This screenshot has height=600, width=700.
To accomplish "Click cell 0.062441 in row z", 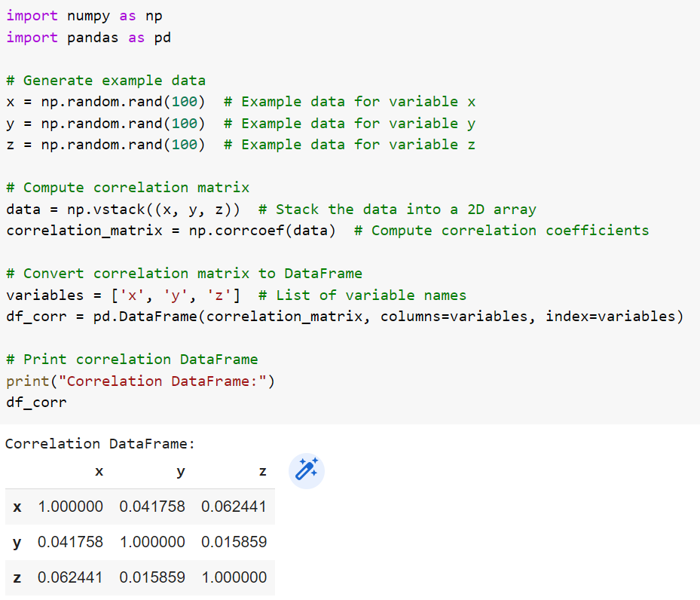I will click(70, 577).
